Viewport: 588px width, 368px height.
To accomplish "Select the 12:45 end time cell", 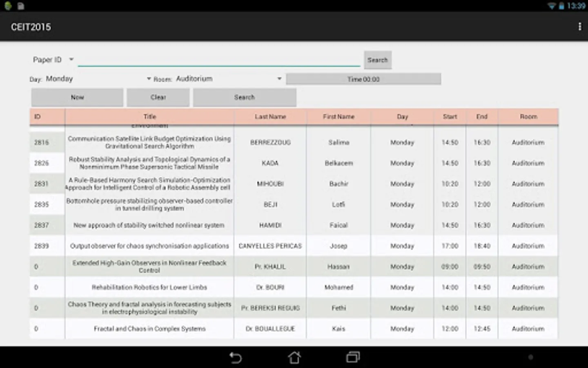I will (482, 329).
